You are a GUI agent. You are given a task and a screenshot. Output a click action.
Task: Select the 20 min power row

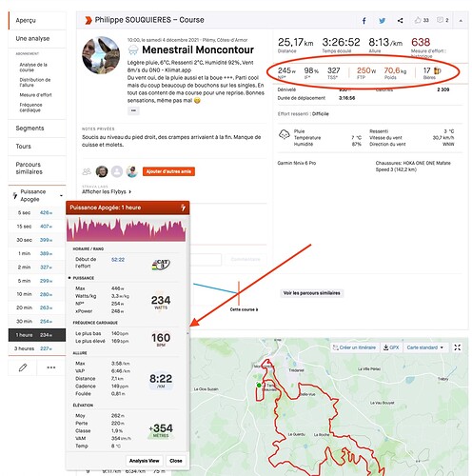click(x=37, y=307)
